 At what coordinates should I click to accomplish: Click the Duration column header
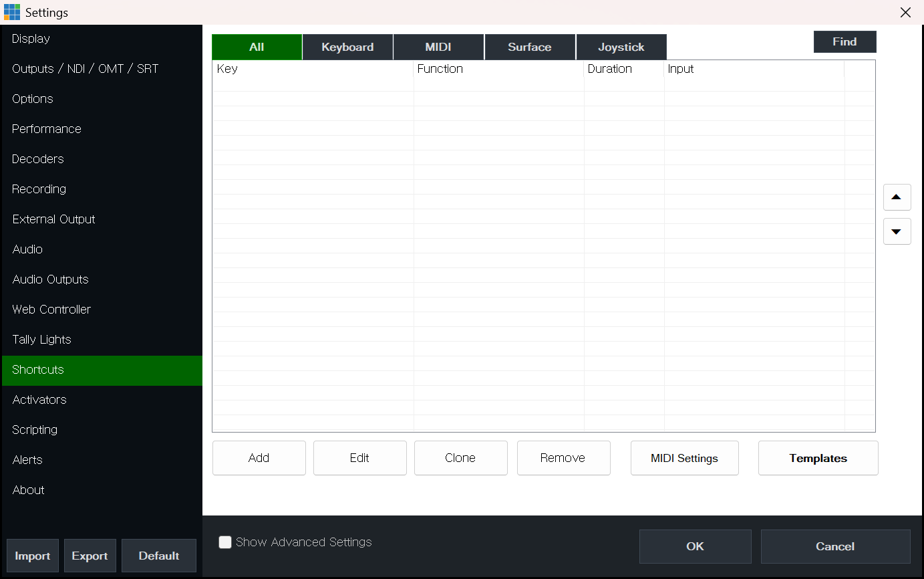click(x=624, y=69)
